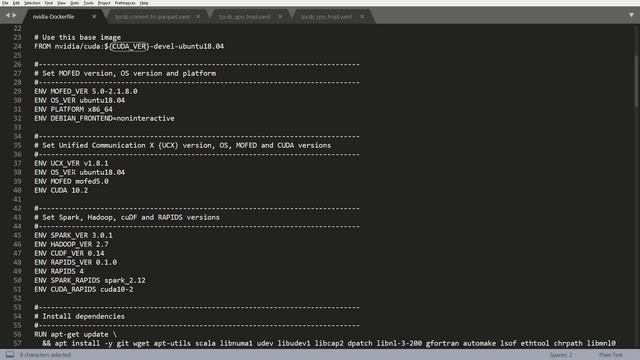Viewport: 640px width, 360px height.
Task: Close the nvidia-Dockerfile tab
Action: tap(94, 17)
